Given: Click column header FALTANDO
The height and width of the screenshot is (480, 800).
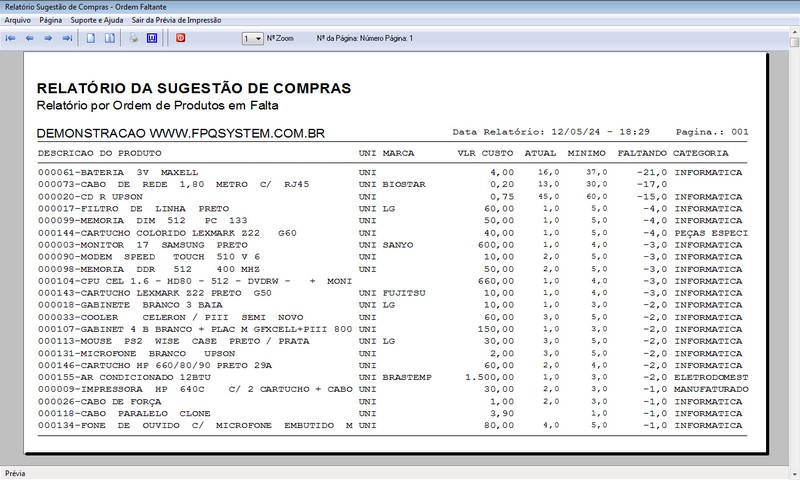Looking at the screenshot, I should (x=642, y=153).
